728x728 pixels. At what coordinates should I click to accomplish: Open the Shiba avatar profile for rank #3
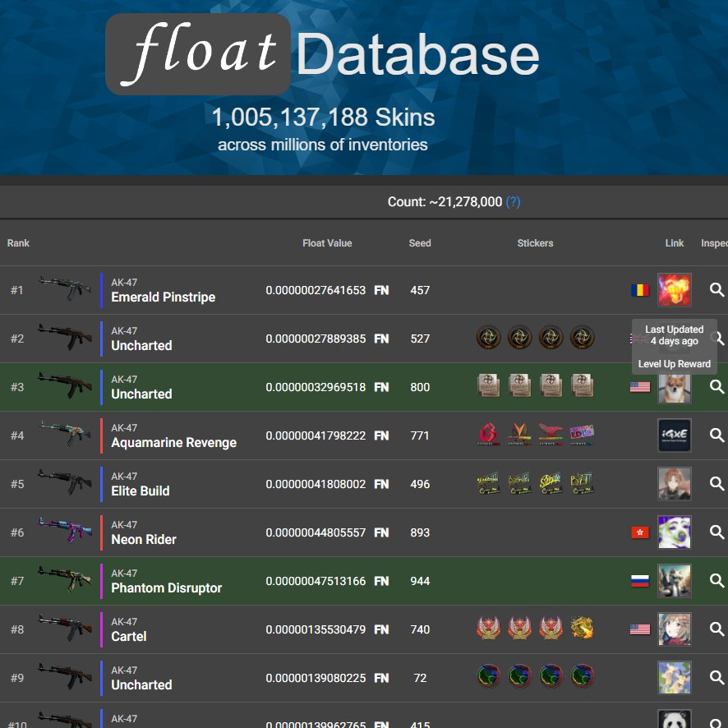pyautogui.click(x=674, y=389)
